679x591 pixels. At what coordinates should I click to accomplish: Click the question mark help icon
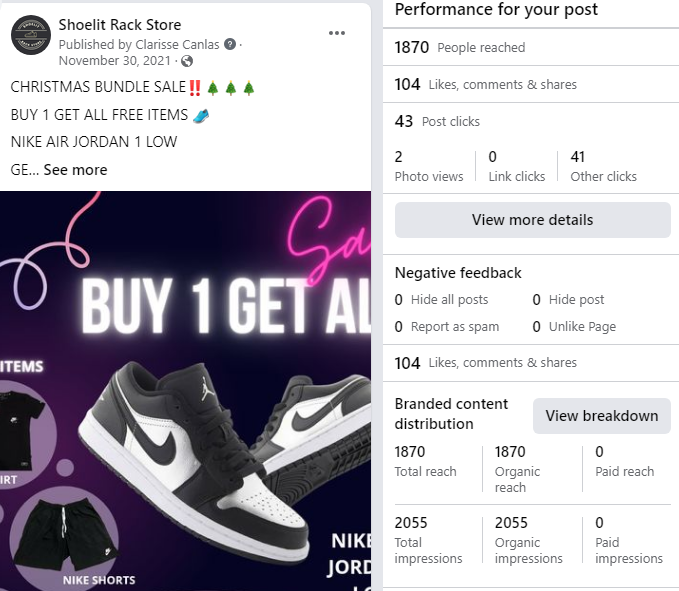(x=230, y=45)
